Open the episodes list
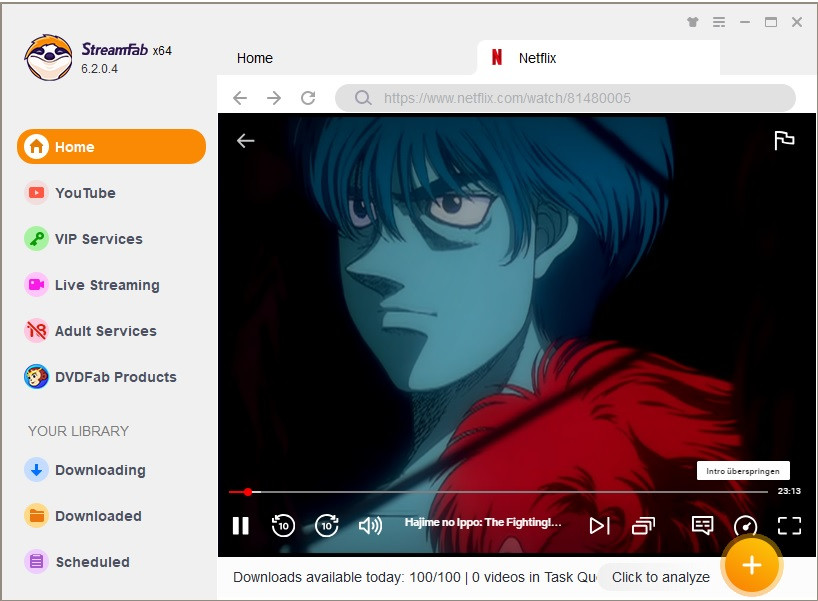 tap(643, 526)
